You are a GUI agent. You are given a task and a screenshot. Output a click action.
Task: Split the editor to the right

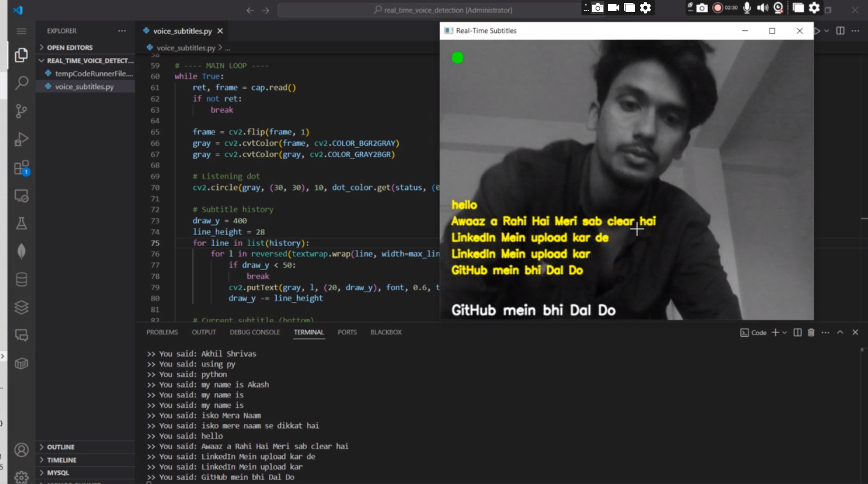[840, 31]
